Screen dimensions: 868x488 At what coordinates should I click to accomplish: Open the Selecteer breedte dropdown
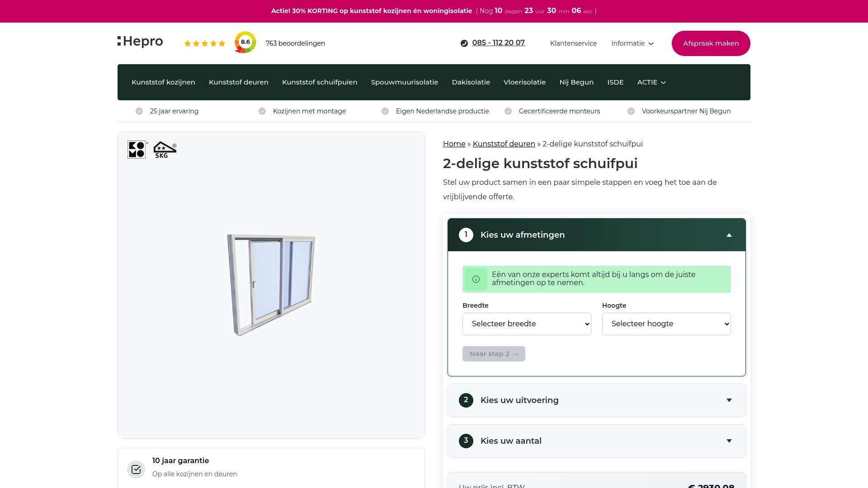527,324
